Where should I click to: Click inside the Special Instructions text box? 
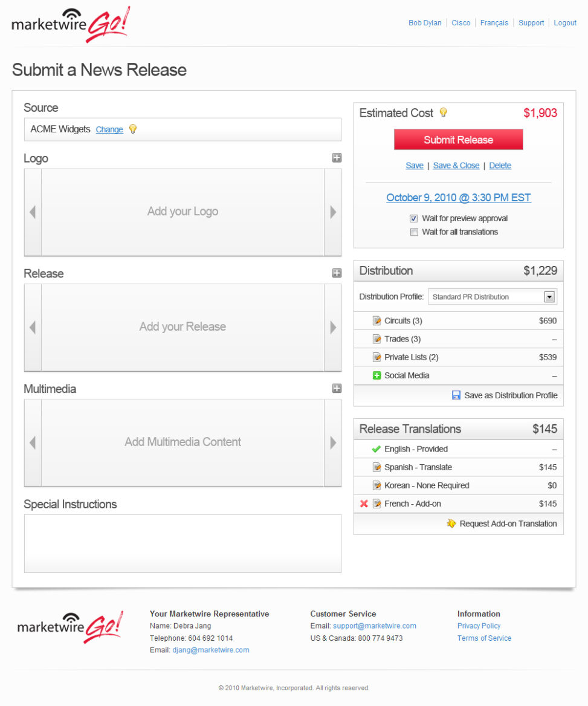pos(183,543)
